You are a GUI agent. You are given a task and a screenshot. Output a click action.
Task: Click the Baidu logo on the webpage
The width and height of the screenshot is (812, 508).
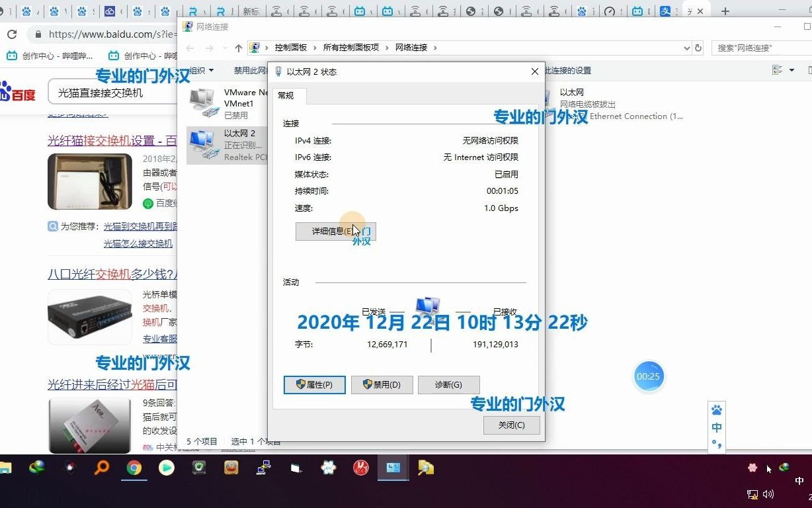[x=19, y=93]
